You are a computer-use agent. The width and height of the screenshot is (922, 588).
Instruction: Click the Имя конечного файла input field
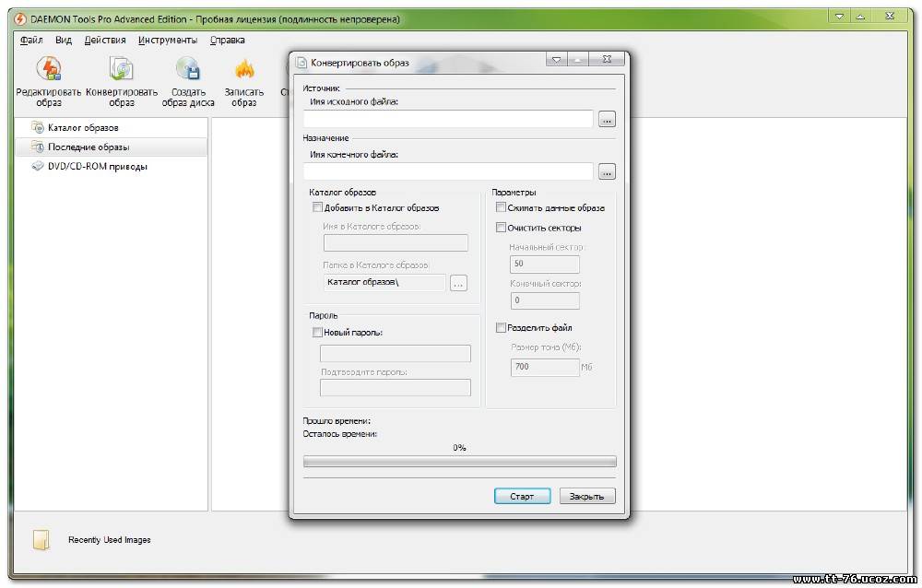tap(448, 171)
